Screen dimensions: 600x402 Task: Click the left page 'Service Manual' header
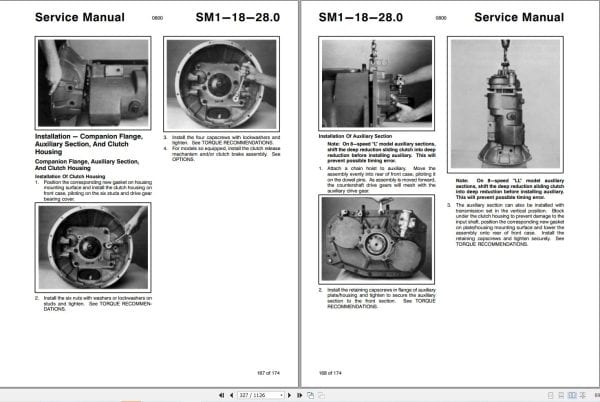click(80, 17)
